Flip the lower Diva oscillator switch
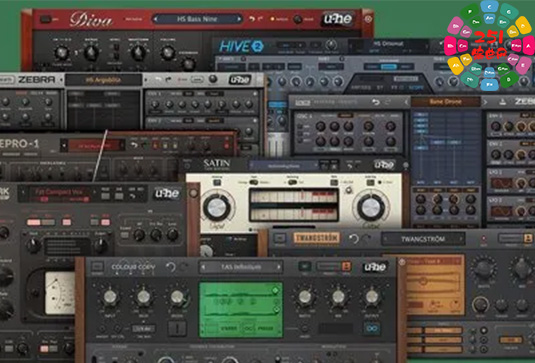This screenshot has width=535, height=363. (116, 56)
